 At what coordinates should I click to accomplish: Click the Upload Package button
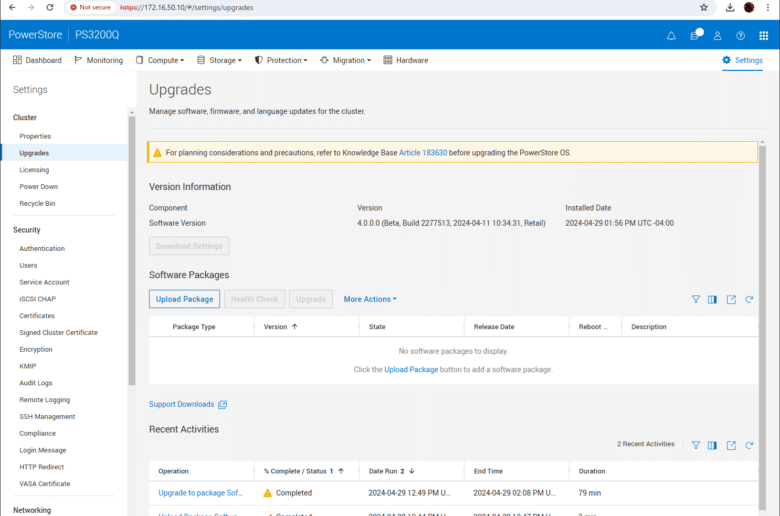[184, 299]
